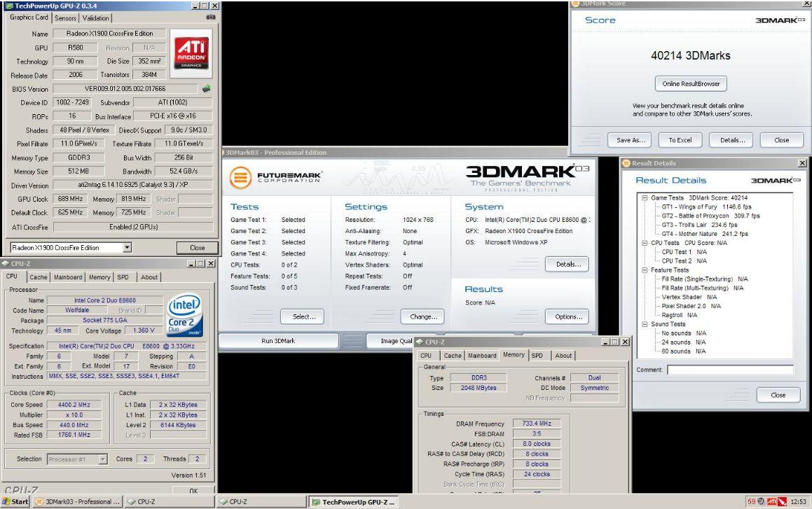The image size is (812, 509).
Task: Select the Graphics Card tab in GPU-Z
Action: click(x=29, y=17)
